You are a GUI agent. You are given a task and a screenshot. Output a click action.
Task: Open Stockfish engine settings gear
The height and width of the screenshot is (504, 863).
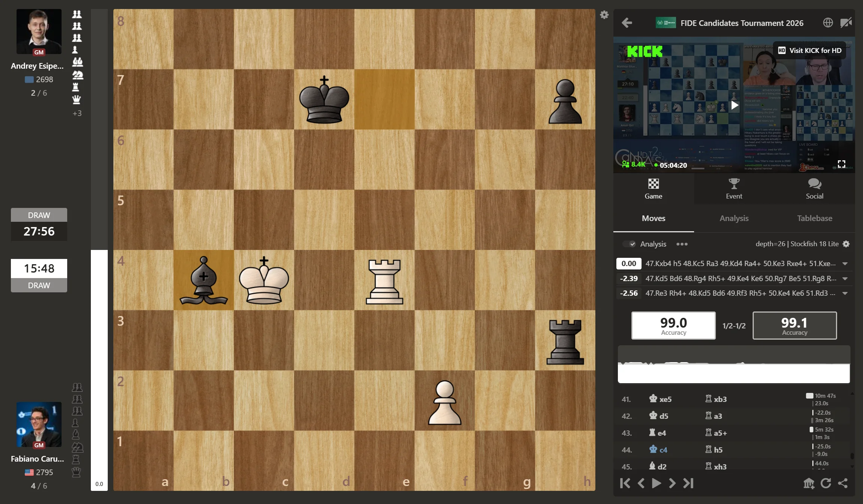coord(845,244)
